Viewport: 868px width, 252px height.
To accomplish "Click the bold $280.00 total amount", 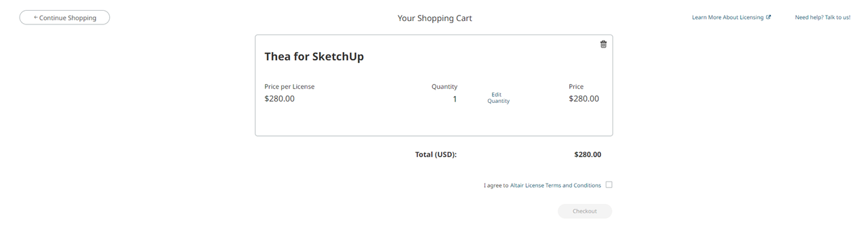I will (x=587, y=154).
